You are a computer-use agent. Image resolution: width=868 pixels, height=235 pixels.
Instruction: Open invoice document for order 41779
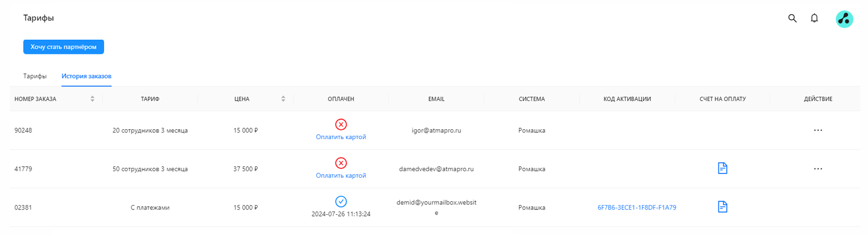coord(723,168)
